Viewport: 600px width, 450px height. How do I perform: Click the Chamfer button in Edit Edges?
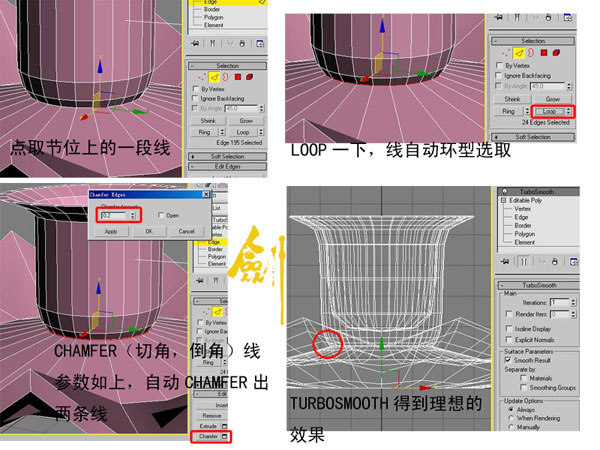point(208,436)
